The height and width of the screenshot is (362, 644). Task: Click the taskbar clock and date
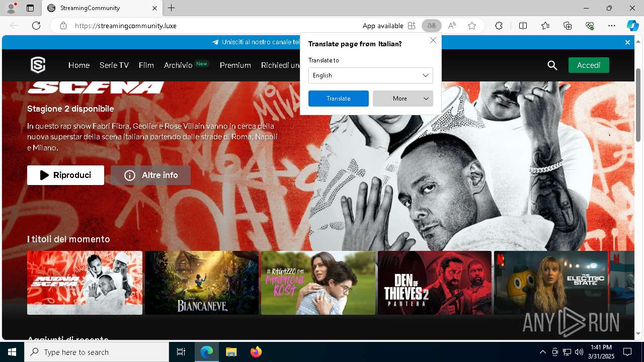coord(601,352)
